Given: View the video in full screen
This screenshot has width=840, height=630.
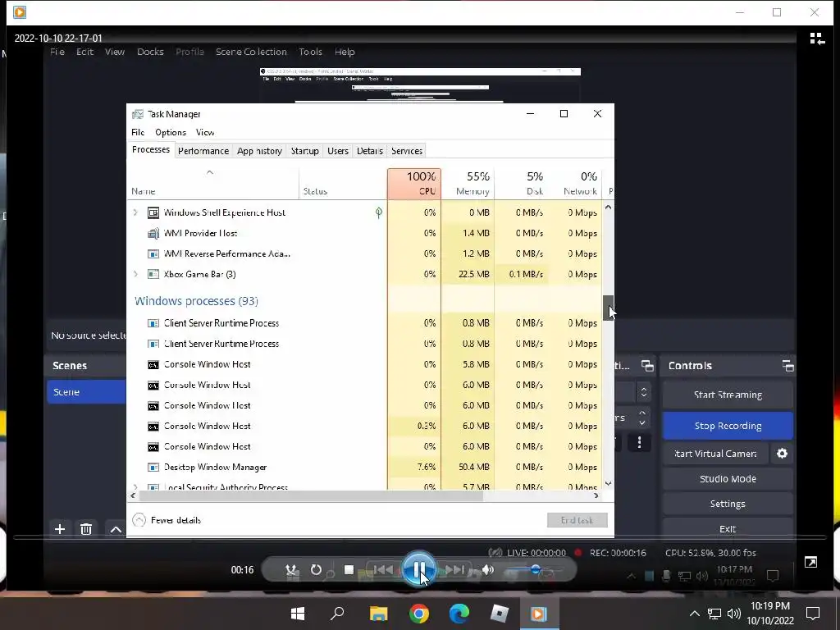Looking at the screenshot, I should click(810, 562).
